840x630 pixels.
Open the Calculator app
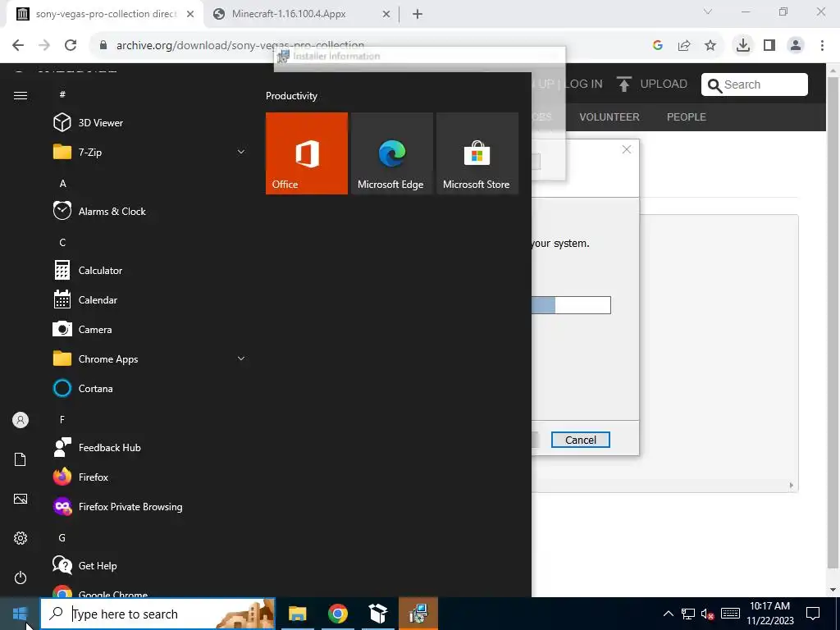(150, 271)
